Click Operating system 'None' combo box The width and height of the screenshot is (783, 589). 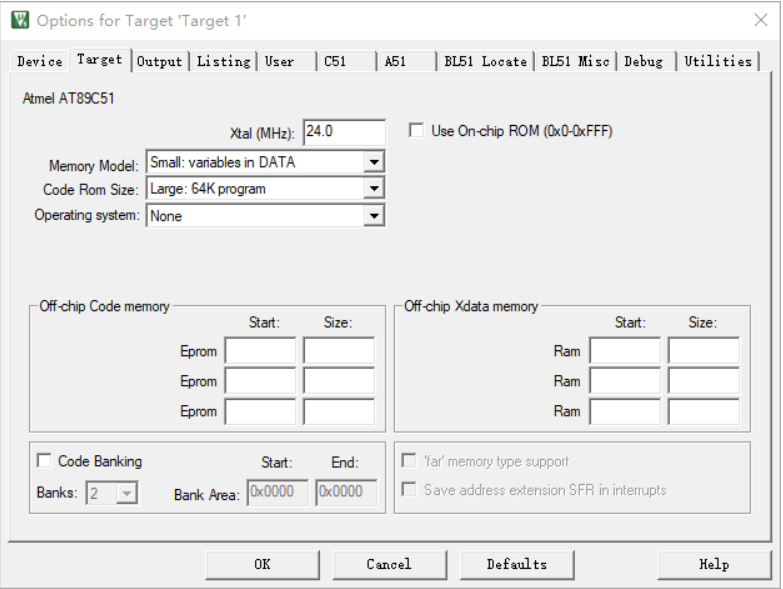pos(265,216)
